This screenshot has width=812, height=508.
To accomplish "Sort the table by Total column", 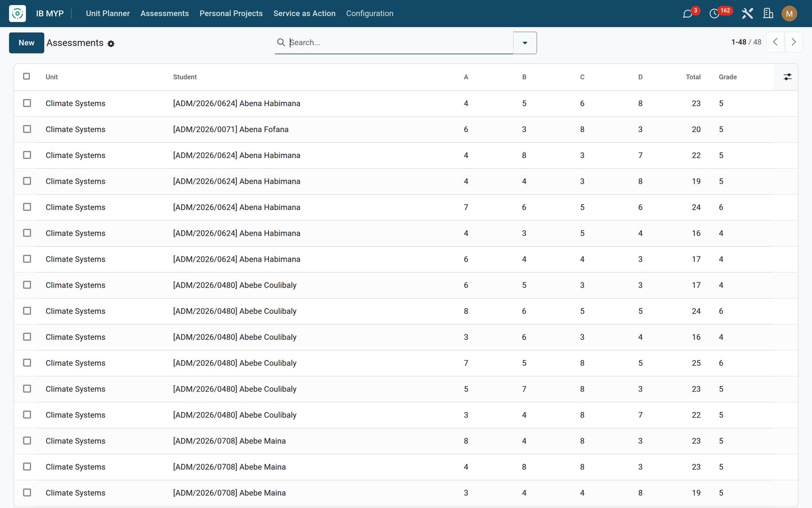I will tap(693, 77).
